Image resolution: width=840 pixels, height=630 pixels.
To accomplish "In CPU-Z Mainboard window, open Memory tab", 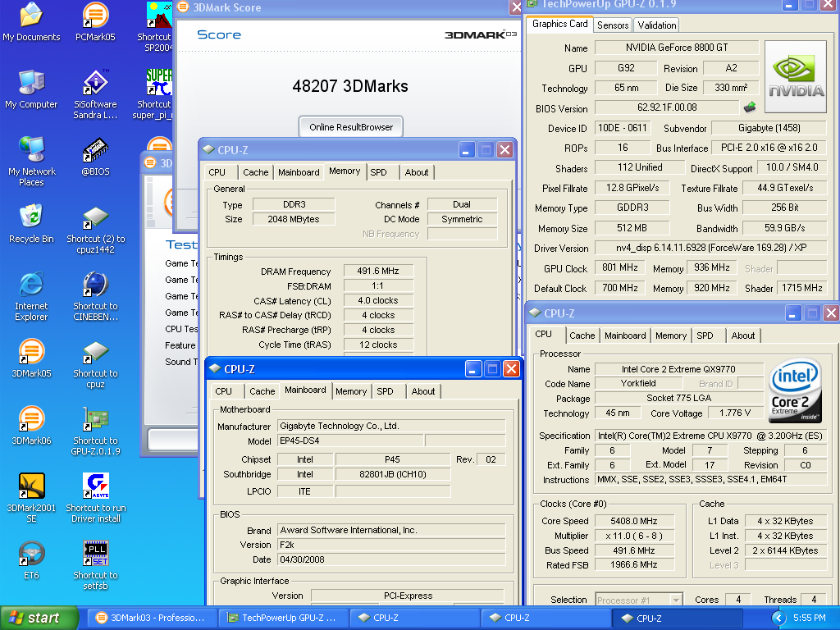I will coord(351,391).
